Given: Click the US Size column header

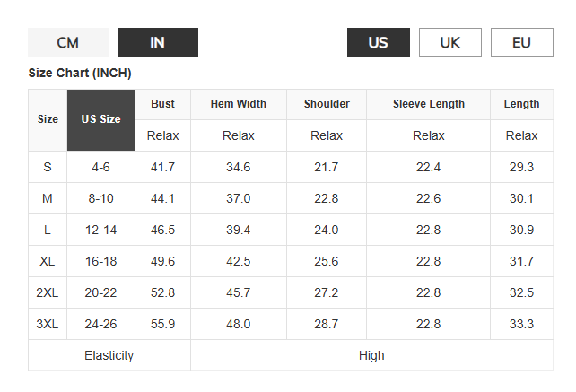Looking at the screenshot, I should click(x=100, y=119).
